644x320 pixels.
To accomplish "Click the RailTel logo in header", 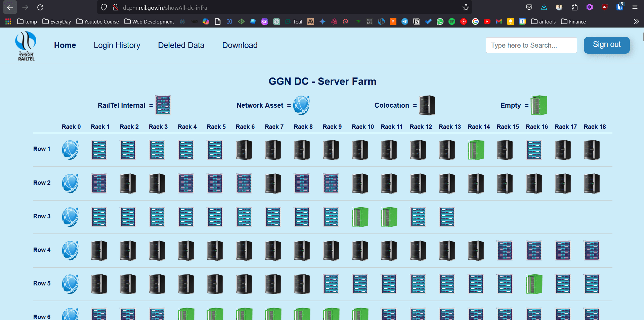I will [26, 46].
